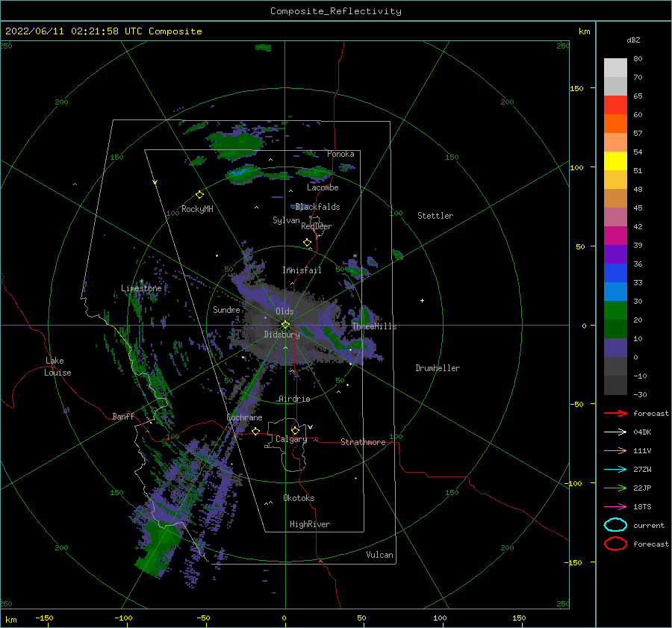672x628 pixels.
Task: Select the Innisfail label
Action: click(302, 270)
